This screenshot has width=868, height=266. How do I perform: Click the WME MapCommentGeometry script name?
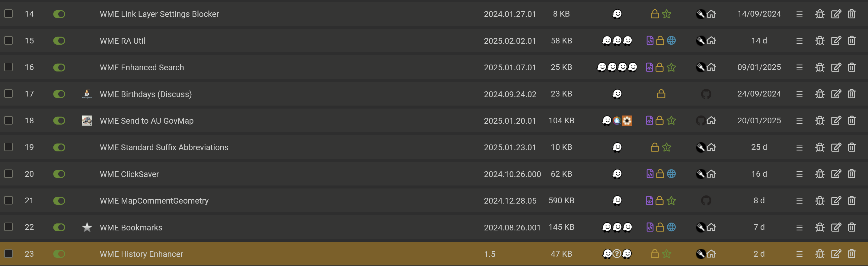click(154, 201)
